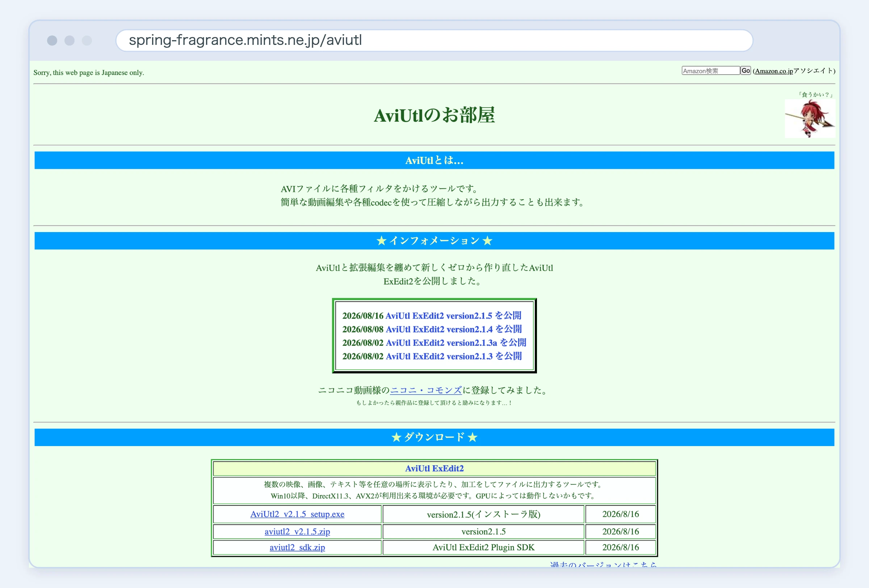Download the aviutl2_v2.1.5.zip file

pos(297,531)
